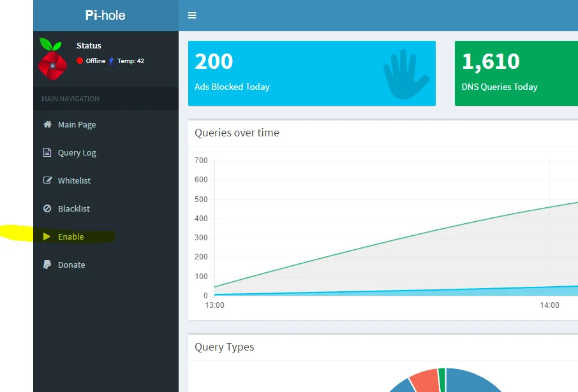The image size is (578, 392).
Task: Open the Query Log menu item
Action: point(106,152)
